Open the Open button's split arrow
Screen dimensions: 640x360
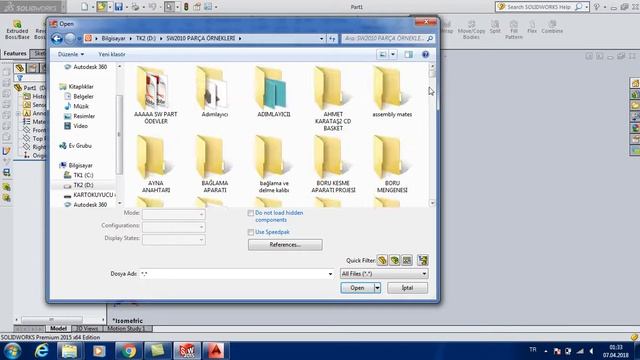pyautogui.click(x=377, y=288)
